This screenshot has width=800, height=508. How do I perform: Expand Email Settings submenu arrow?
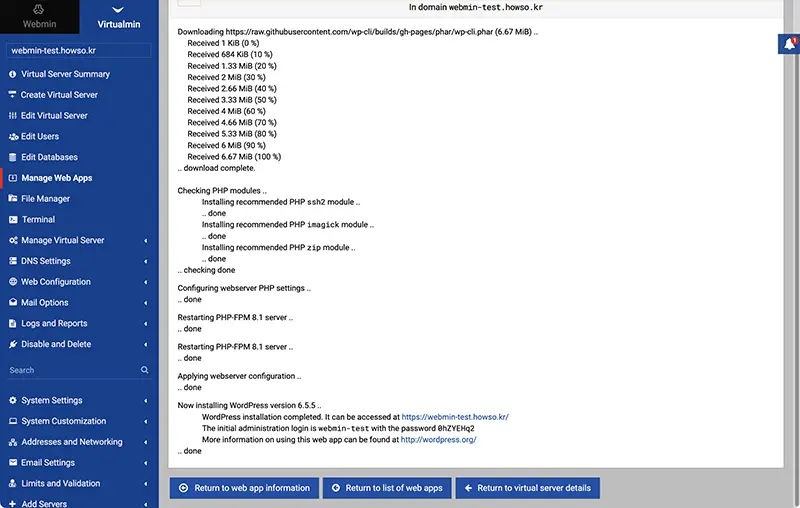pos(146,463)
